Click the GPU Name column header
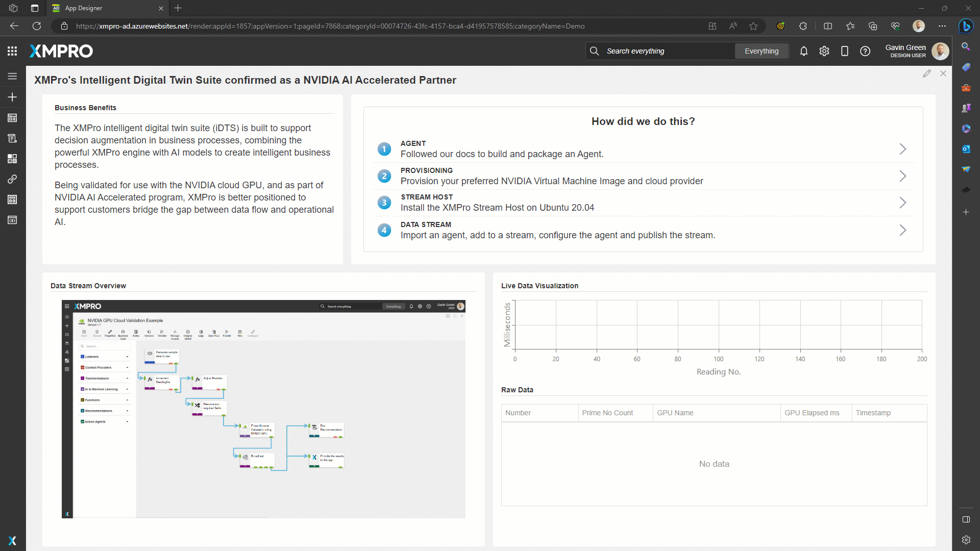980x551 pixels. 675,413
